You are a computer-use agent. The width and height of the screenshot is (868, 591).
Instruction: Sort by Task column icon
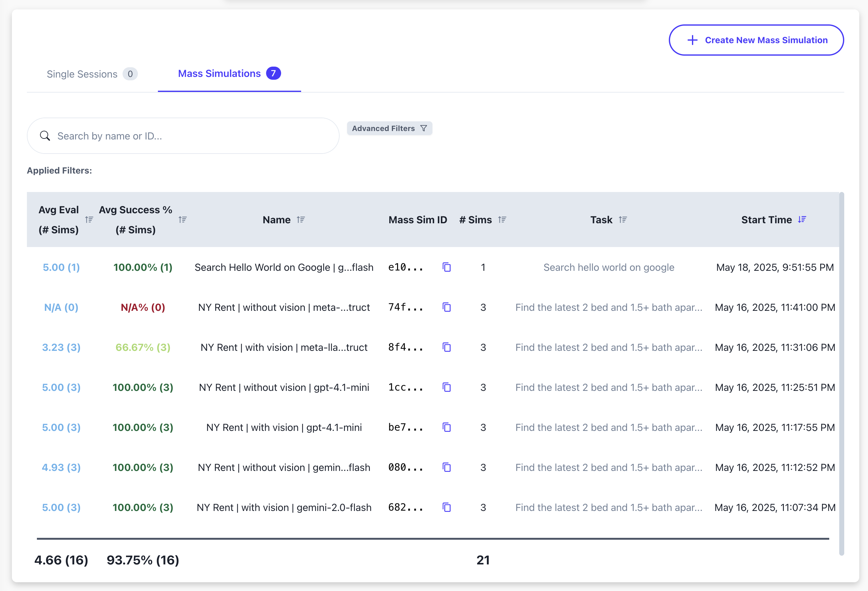[x=623, y=220]
